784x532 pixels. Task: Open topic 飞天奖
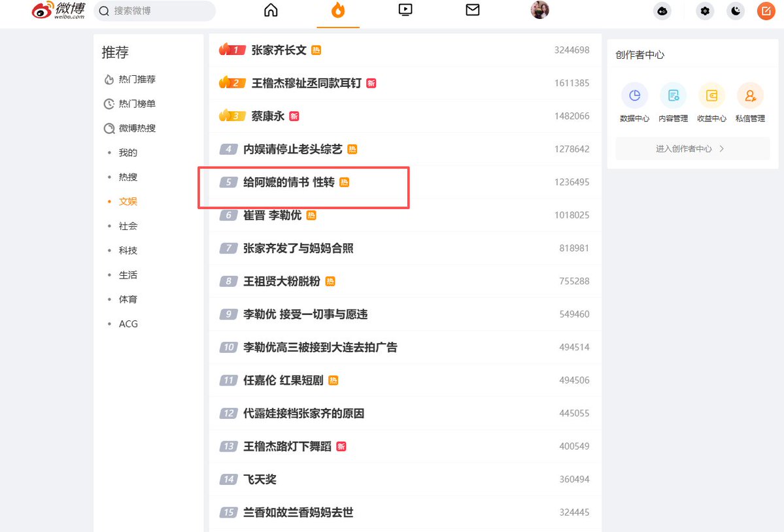coord(260,480)
